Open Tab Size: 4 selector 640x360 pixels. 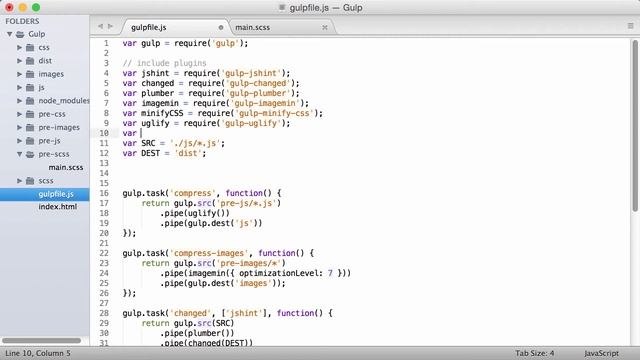[x=534, y=353]
